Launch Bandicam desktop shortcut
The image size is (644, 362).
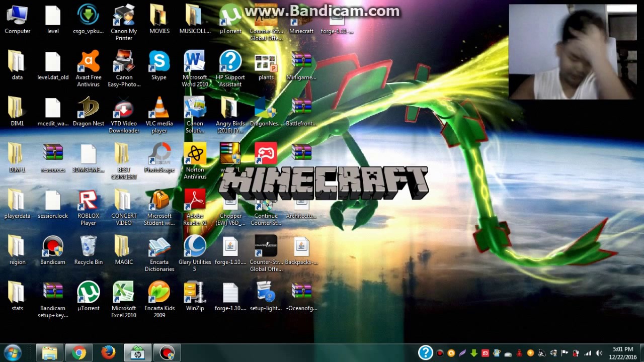point(53,250)
